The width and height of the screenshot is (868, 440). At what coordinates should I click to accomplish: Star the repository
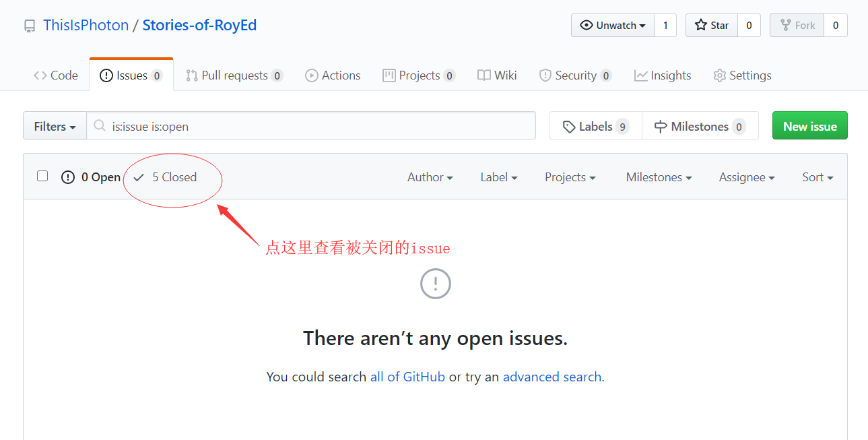[x=712, y=26]
